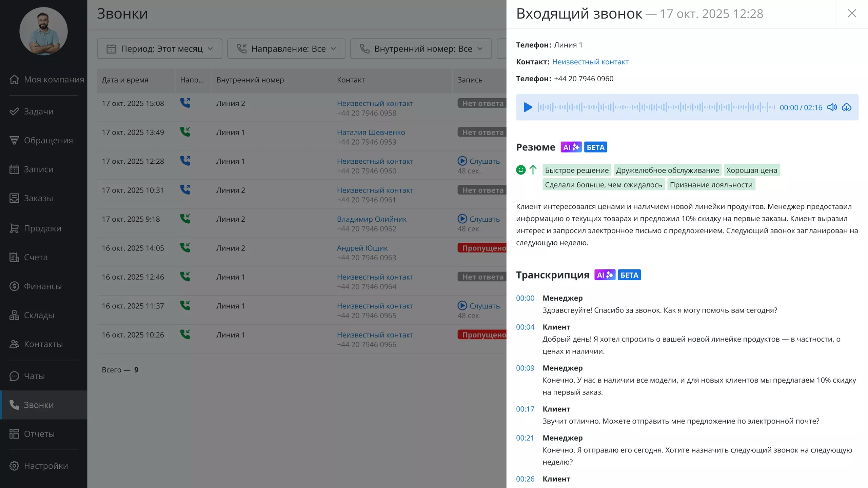Click the incoming call icon for the 13:49 call

coord(185,132)
